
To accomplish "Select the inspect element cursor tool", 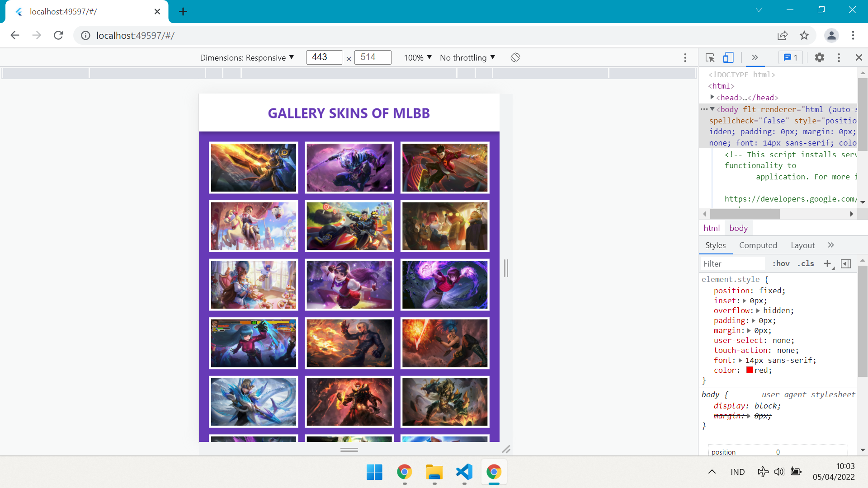I will coord(710,57).
